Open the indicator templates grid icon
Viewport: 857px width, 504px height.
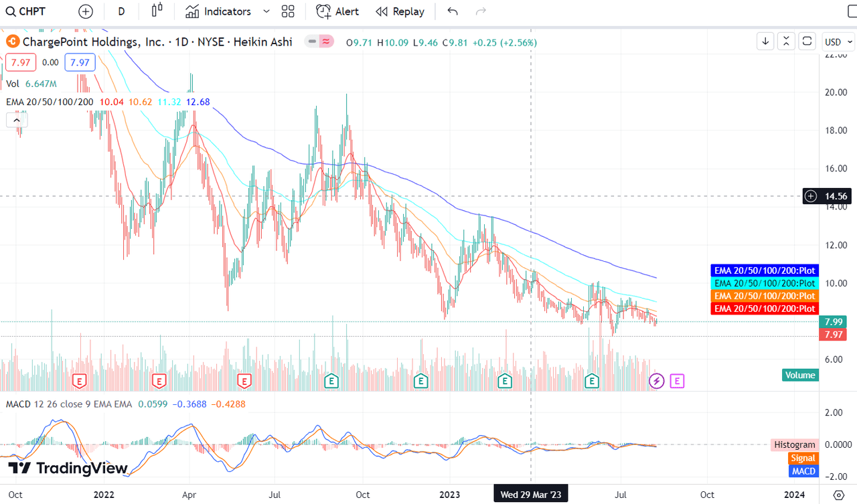pyautogui.click(x=288, y=11)
